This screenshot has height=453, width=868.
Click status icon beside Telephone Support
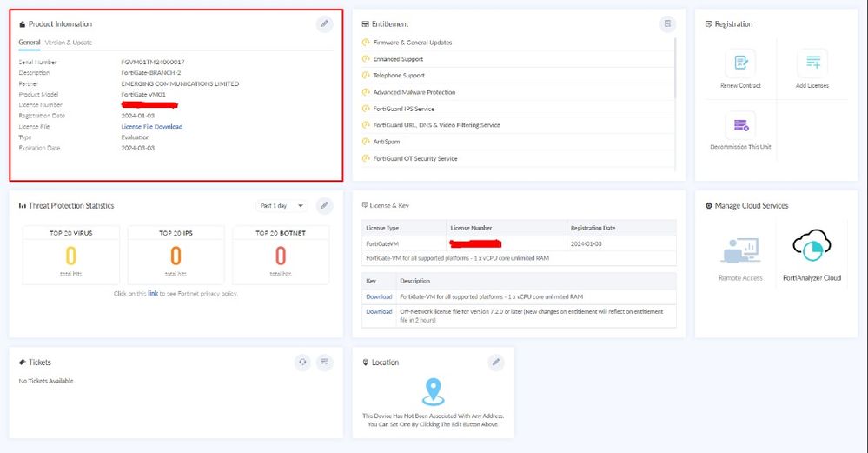[365, 76]
